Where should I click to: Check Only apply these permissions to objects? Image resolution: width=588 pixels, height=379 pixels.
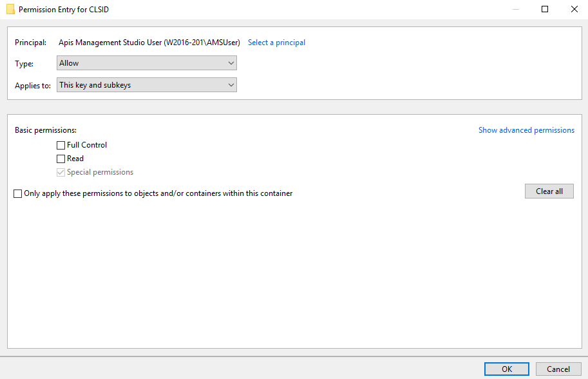click(x=18, y=193)
